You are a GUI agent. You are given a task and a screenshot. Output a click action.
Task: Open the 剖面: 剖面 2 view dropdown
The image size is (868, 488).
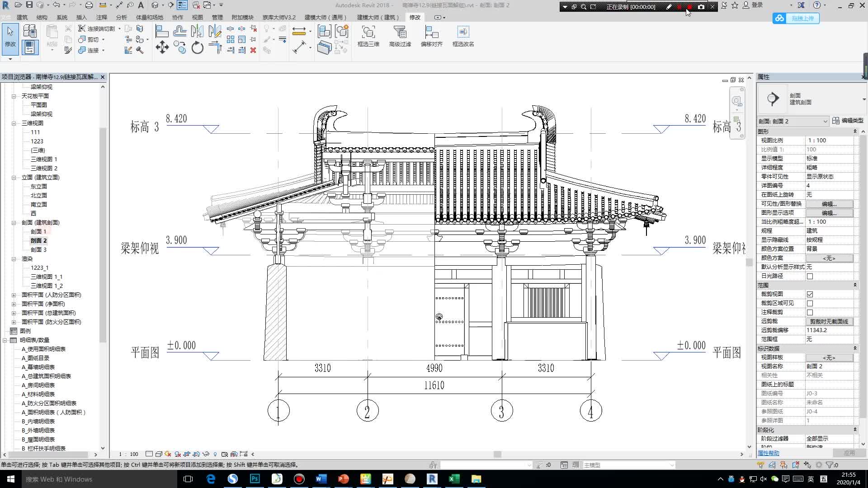pos(825,121)
